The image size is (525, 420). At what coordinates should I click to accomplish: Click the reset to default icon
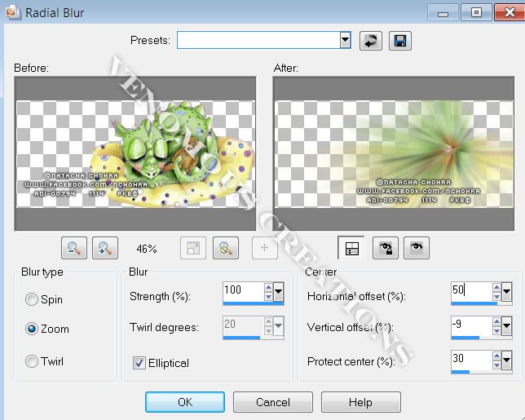point(371,42)
